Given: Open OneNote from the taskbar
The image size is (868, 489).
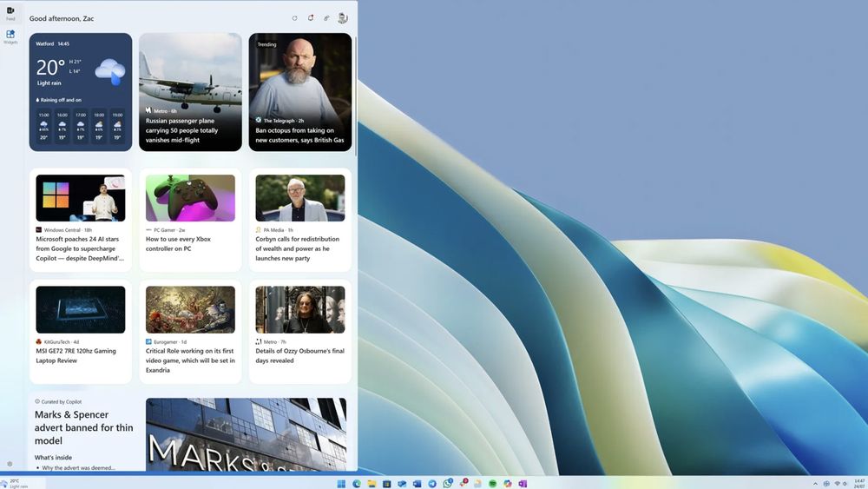Looking at the screenshot, I should click(x=523, y=484).
